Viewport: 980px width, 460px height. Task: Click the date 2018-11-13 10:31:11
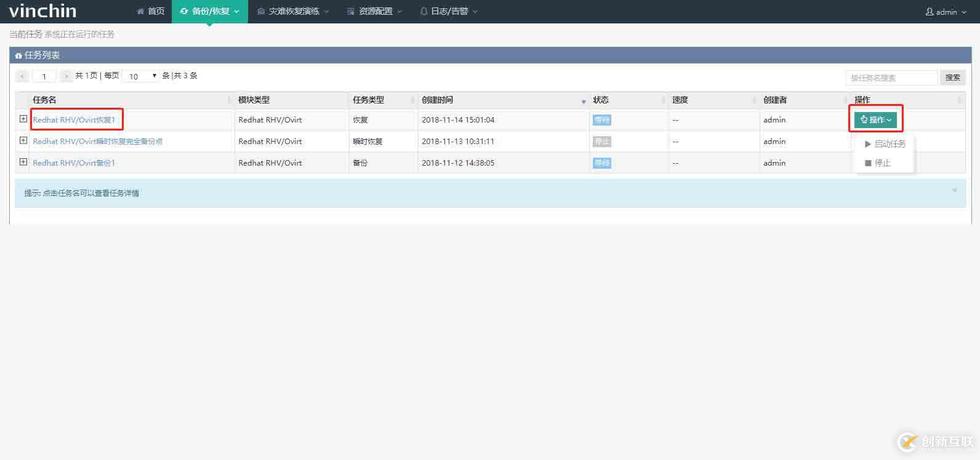coord(458,142)
